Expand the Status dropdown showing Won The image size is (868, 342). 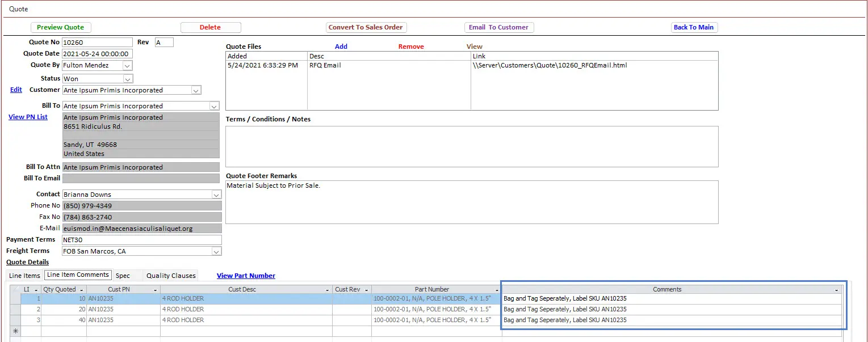[128, 79]
